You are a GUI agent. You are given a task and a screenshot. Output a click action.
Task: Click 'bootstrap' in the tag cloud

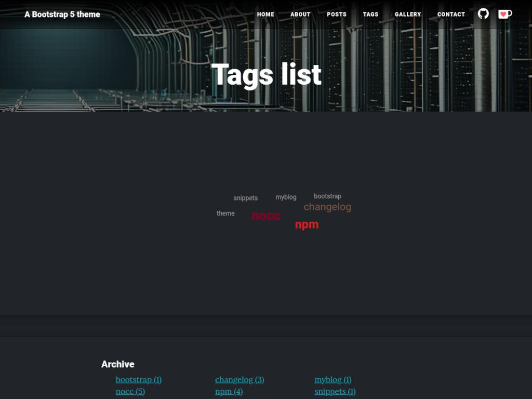point(327,196)
